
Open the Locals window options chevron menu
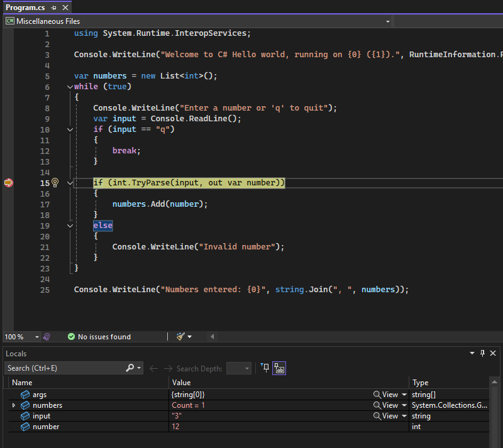click(x=472, y=353)
